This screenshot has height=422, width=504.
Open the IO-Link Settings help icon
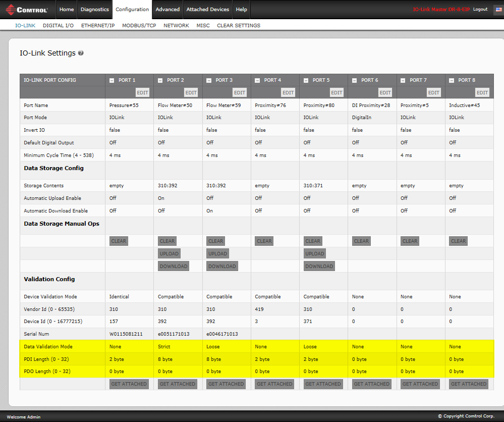81,53
